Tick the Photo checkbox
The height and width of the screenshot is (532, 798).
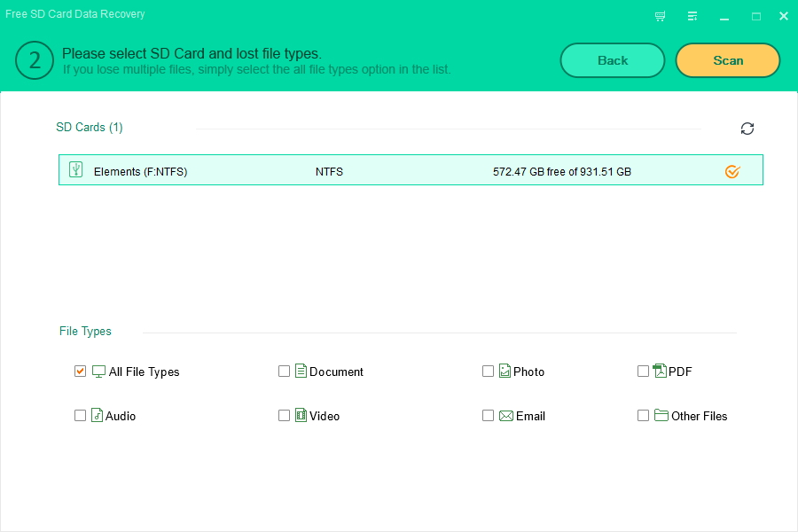[488, 372]
